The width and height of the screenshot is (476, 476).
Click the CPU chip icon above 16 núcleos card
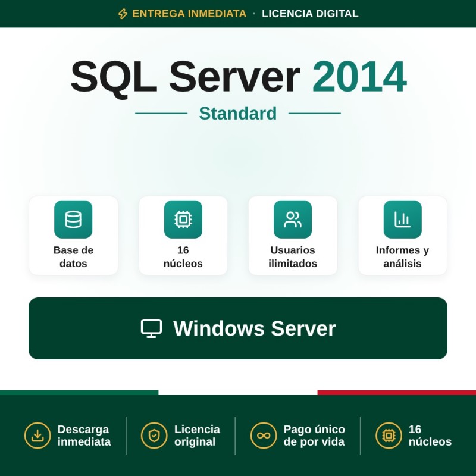pos(183,220)
